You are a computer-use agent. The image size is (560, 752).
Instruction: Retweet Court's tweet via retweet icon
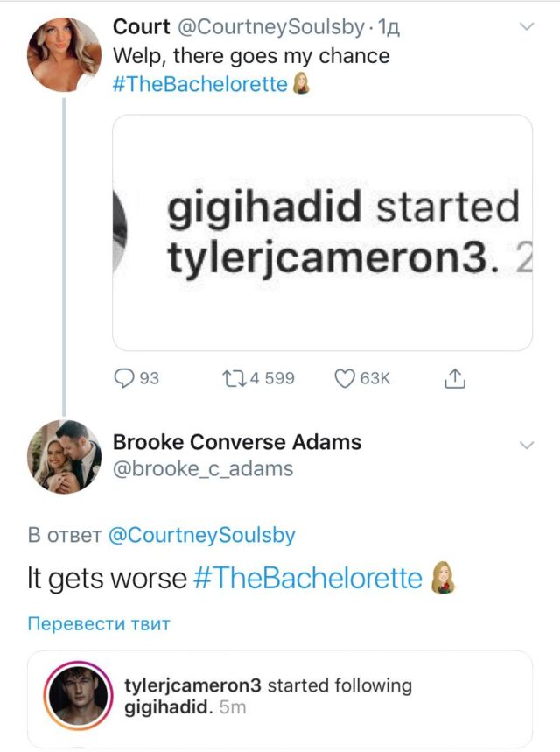click(x=235, y=378)
